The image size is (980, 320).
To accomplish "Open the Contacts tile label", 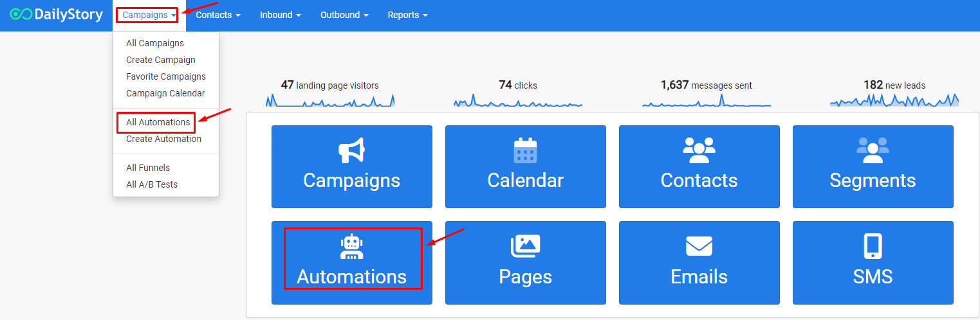I will click(x=699, y=181).
